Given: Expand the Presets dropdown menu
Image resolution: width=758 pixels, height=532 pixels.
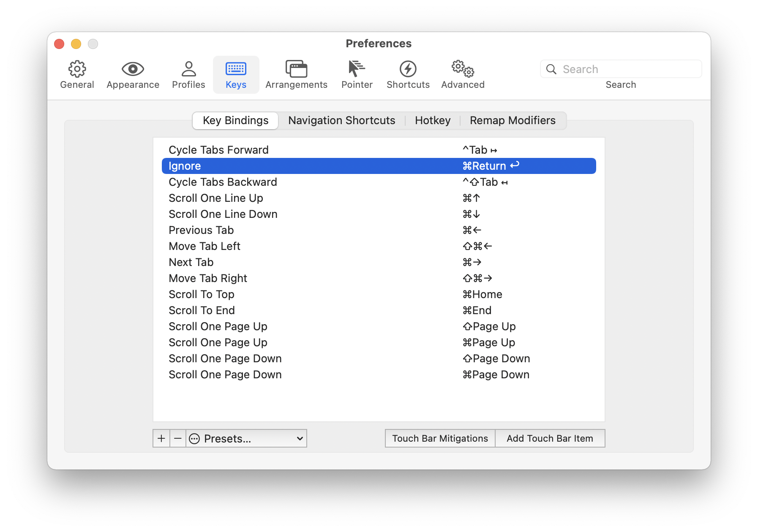Looking at the screenshot, I should click(x=247, y=438).
